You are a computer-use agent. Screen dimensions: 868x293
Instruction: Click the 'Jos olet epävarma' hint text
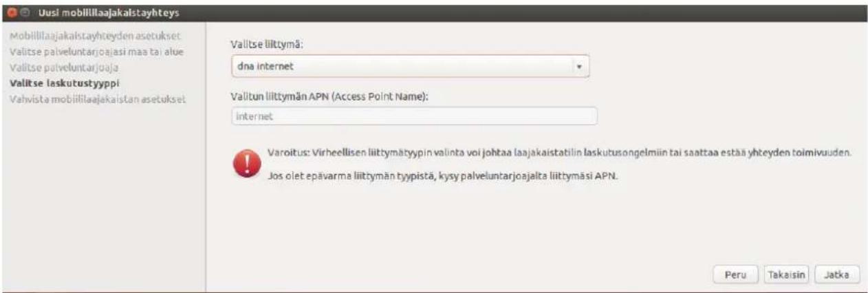442,175
